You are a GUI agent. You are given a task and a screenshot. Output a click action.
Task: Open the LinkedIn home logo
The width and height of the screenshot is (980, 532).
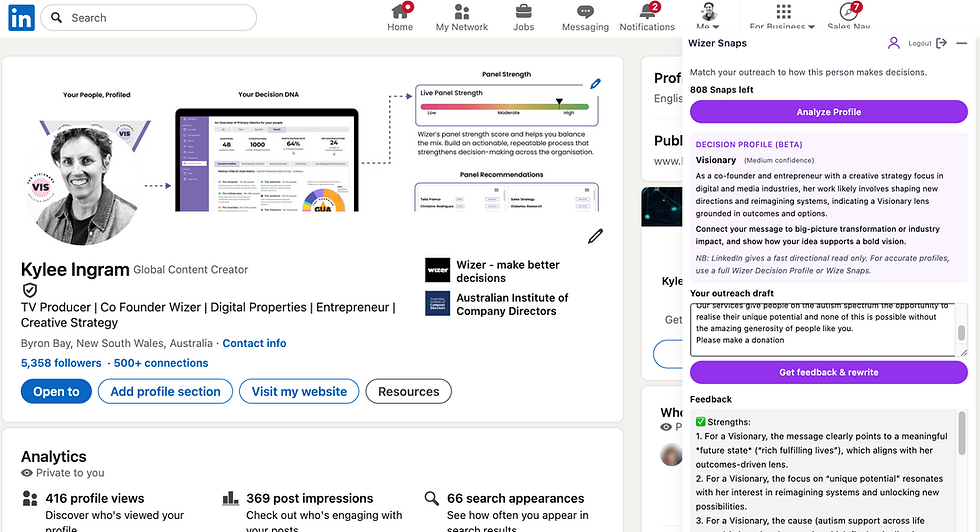point(21,18)
